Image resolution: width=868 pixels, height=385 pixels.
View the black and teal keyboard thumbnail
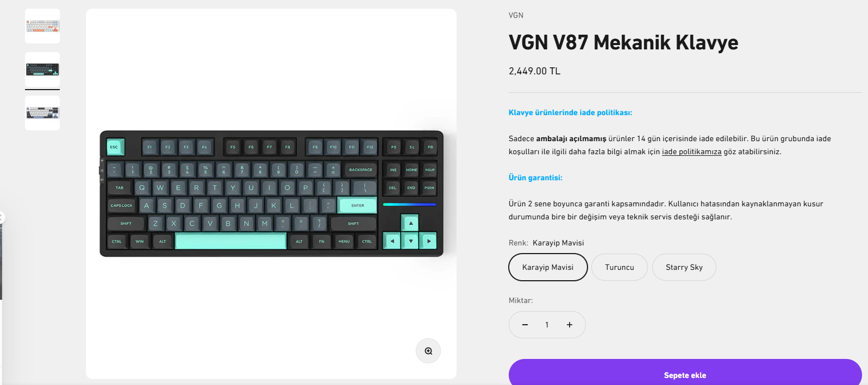tap(42, 70)
